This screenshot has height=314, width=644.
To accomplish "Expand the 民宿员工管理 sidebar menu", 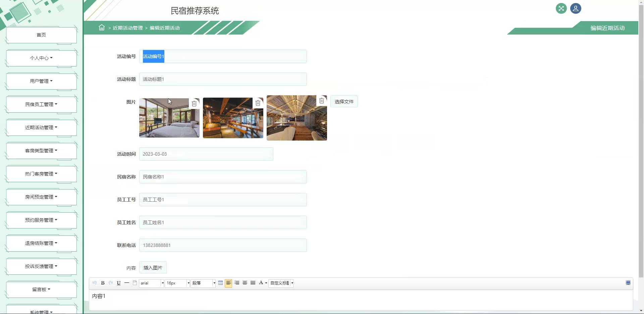I will tap(41, 104).
